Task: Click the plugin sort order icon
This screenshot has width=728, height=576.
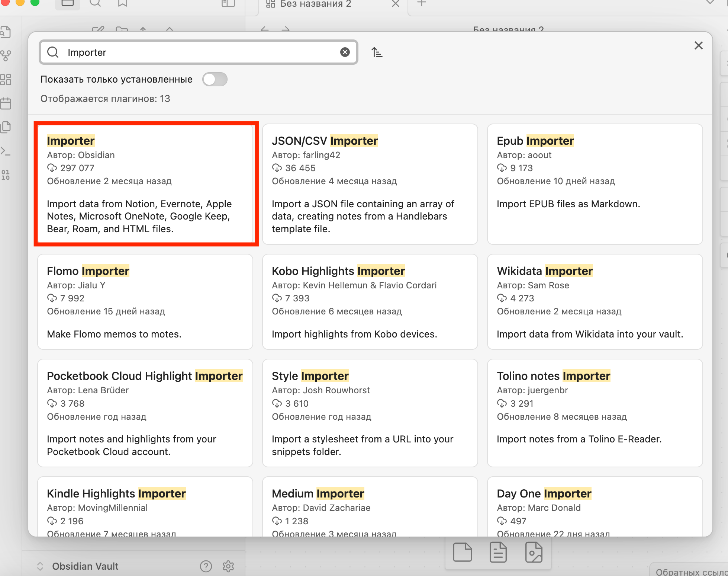Action: coord(377,52)
